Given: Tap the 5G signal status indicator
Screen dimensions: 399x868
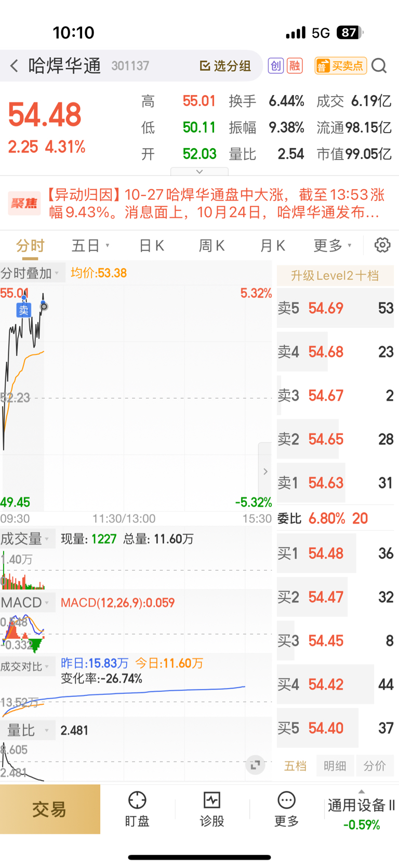Looking at the screenshot, I should [x=321, y=33].
